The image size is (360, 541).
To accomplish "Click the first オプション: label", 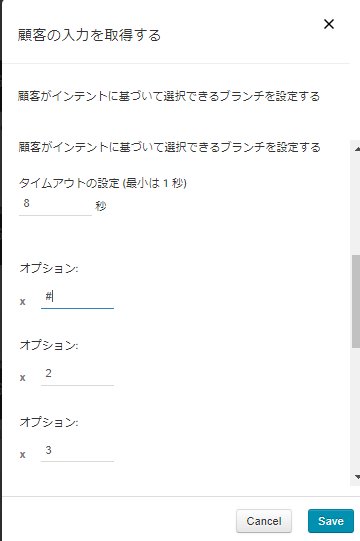I will coord(49,268).
